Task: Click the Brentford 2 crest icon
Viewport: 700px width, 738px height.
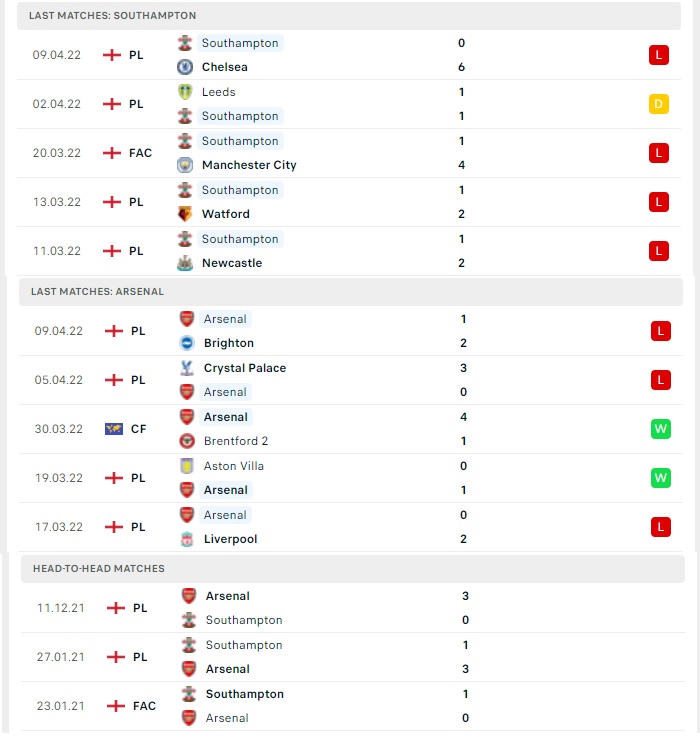Action: (187, 441)
